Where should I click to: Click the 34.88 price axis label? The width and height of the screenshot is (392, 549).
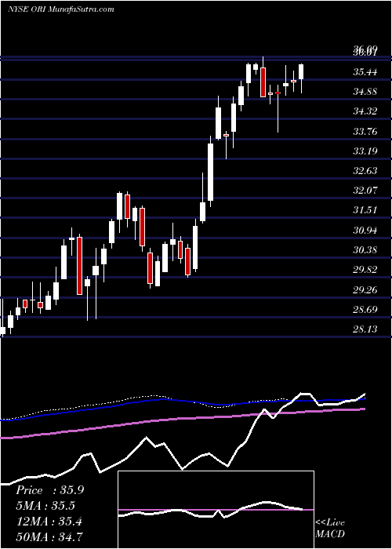pos(365,92)
